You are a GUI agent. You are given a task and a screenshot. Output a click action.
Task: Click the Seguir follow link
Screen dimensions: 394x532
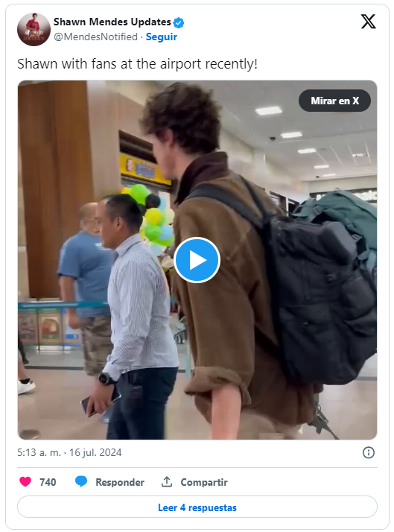click(x=162, y=37)
